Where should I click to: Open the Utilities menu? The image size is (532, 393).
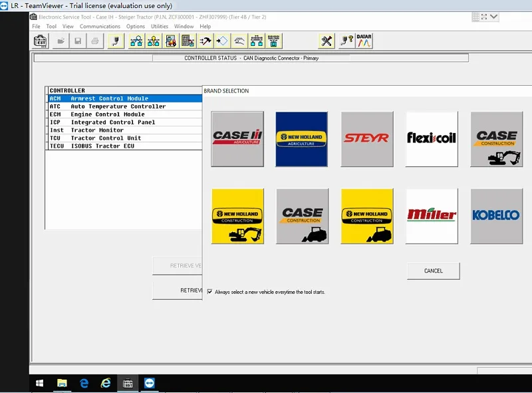point(160,26)
